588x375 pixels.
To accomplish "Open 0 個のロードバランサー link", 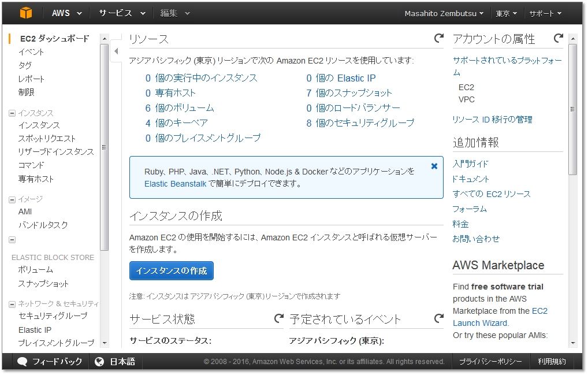I will point(353,108).
